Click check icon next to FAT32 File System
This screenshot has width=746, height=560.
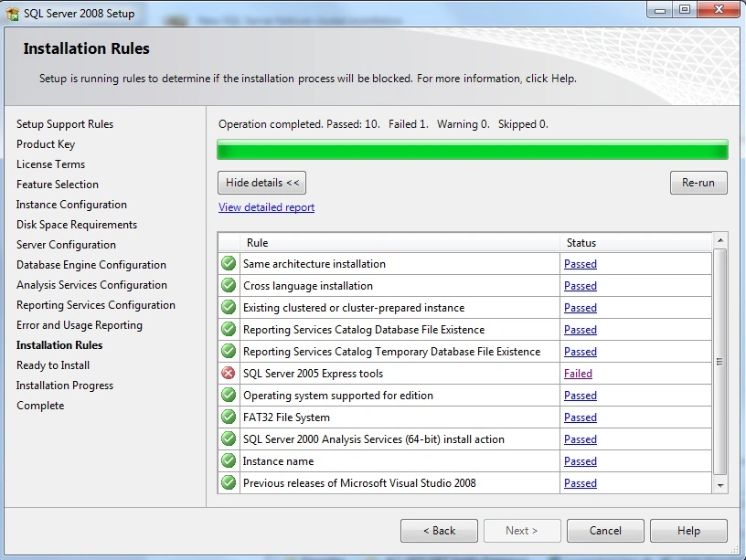pyautogui.click(x=229, y=417)
